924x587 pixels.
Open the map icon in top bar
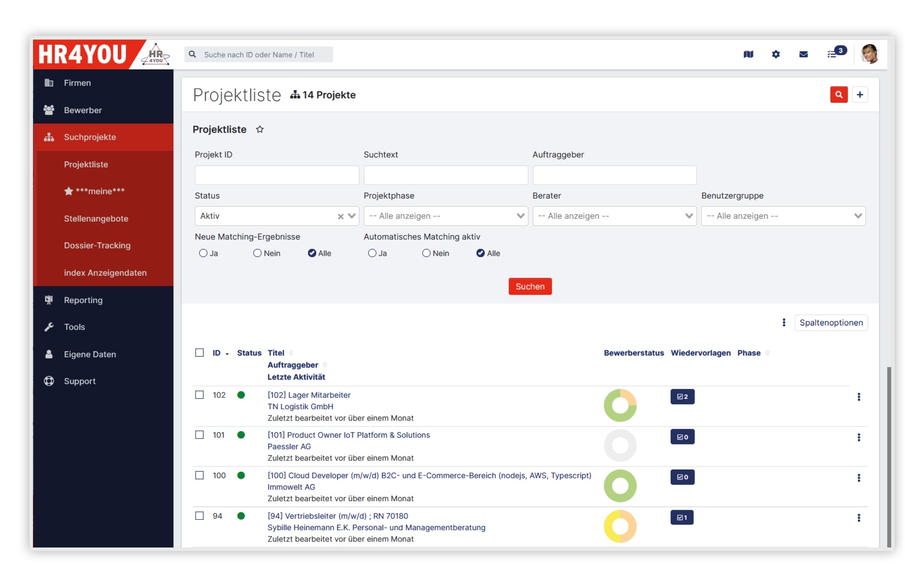point(748,54)
